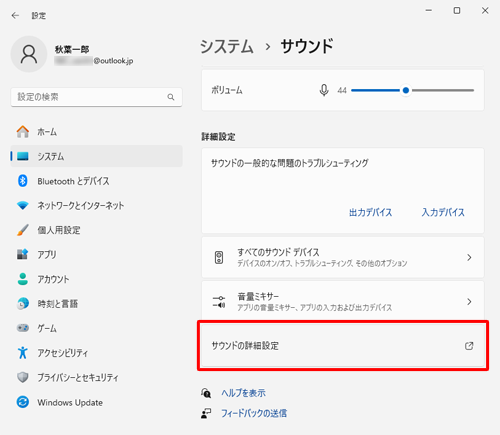Image resolution: width=500 pixels, height=435 pixels.
Task: Click the grey right part of the volume slider track
Action: tap(443, 90)
